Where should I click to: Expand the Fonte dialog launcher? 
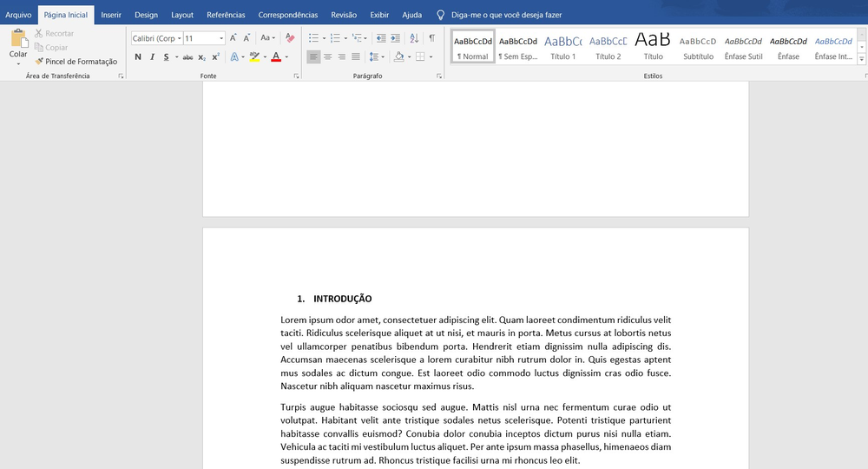point(296,76)
